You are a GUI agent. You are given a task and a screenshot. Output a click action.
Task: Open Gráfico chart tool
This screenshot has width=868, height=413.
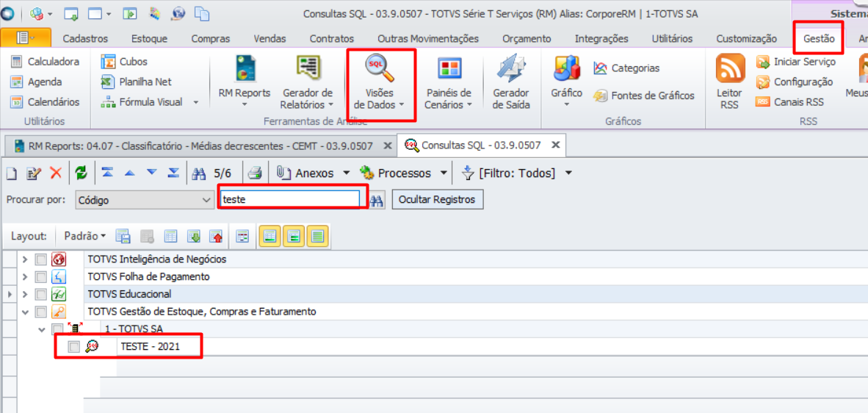pyautogui.click(x=566, y=82)
